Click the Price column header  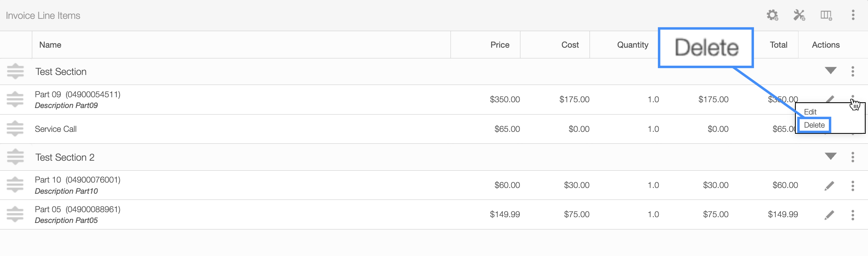coord(500,45)
